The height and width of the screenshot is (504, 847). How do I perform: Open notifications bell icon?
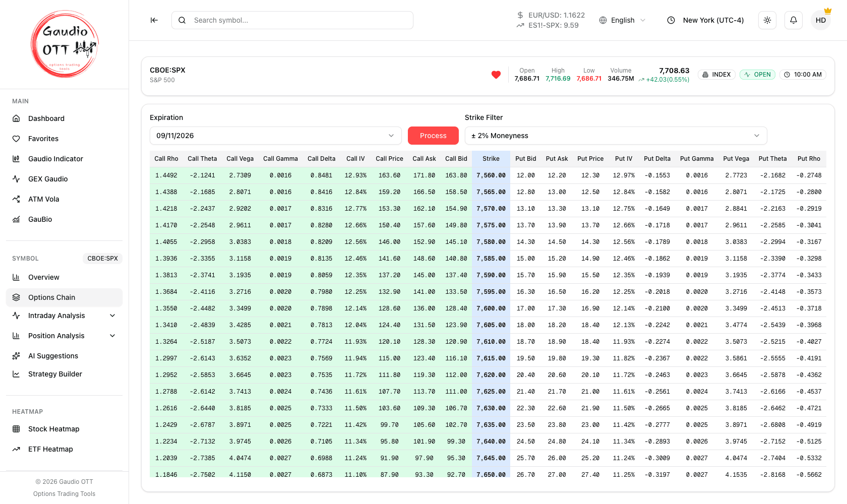click(x=794, y=20)
